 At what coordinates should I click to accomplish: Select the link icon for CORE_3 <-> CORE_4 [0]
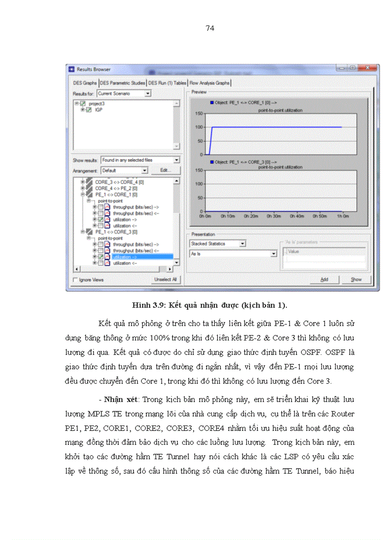click(x=89, y=182)
